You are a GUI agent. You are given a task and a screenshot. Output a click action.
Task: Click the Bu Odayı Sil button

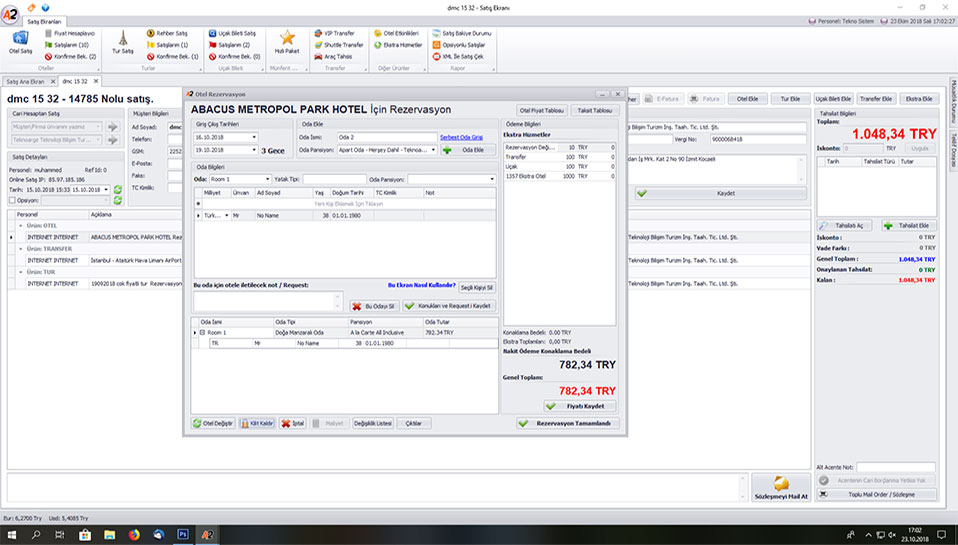(x=375, y=306)
